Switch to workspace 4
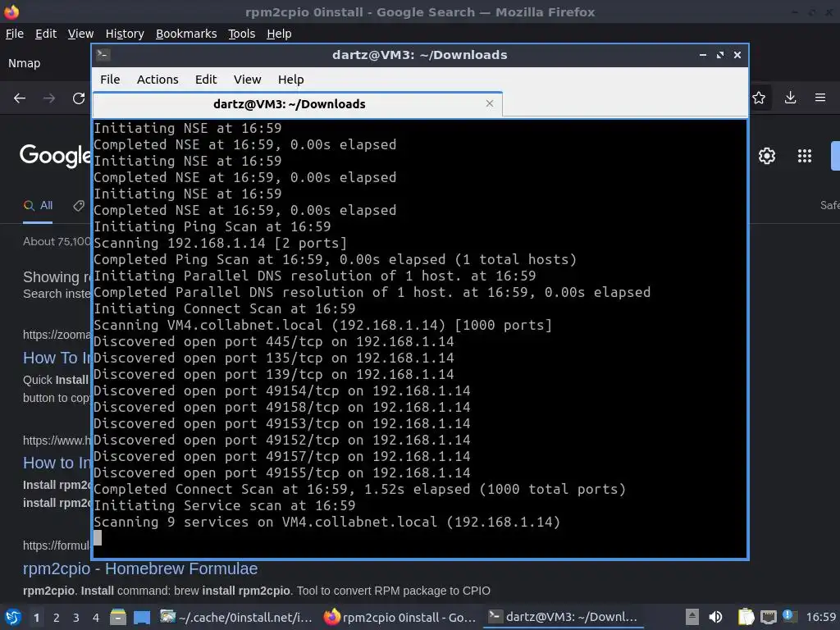 (96, 618)
